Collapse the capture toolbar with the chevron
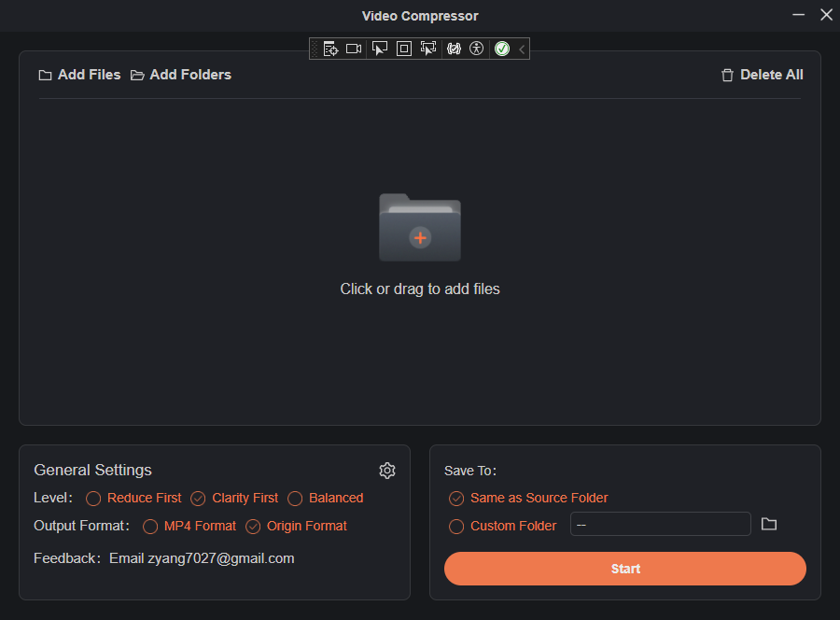Image resolution: width=840 pixels, height=620 pixels. click(x=522, y=48)
